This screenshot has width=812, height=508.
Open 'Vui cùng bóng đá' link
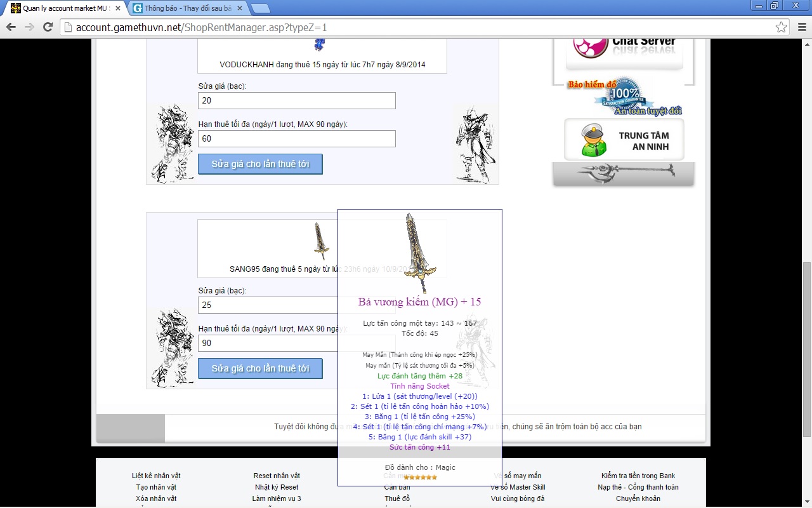pyautogui.click(x=518, y=498)
